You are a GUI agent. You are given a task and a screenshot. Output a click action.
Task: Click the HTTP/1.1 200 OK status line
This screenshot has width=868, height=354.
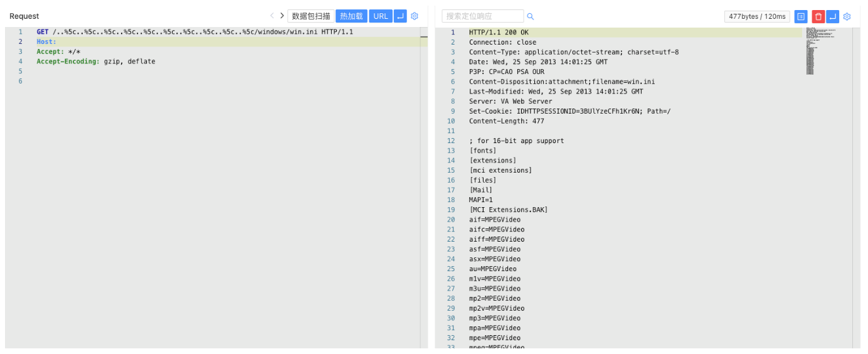tap(499, 33)
